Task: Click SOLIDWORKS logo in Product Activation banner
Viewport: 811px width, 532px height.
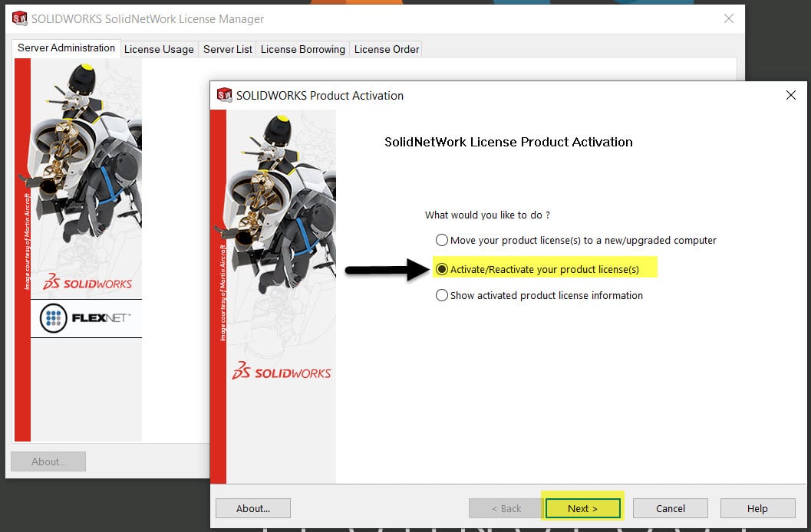Action: (x=282, y=371)
